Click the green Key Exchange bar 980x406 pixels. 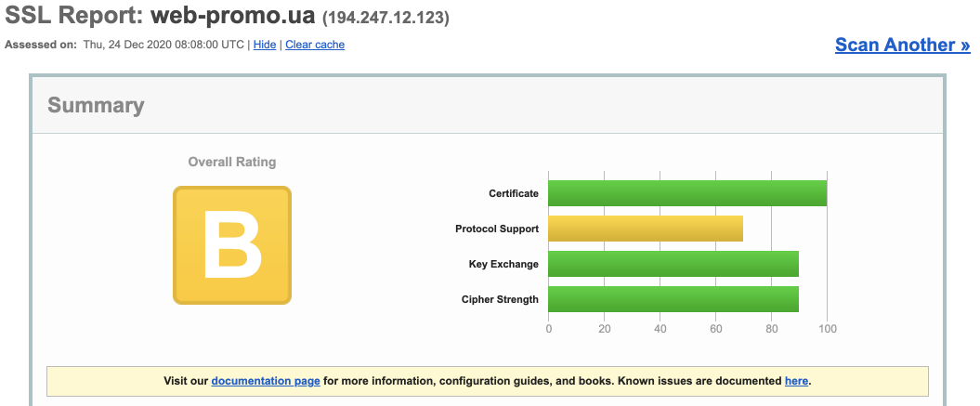point(673,264)
